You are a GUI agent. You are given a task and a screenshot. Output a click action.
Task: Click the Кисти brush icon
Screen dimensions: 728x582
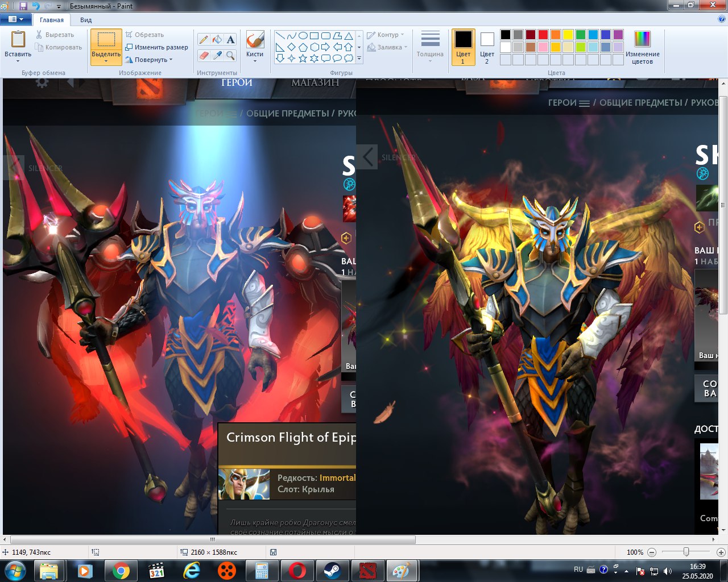coord(255,40)
